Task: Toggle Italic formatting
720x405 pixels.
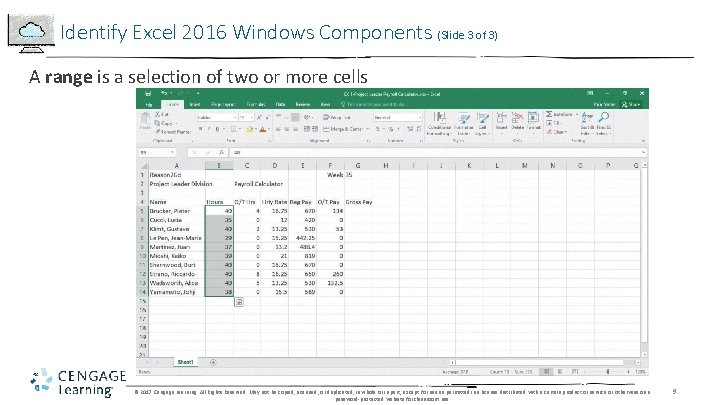Action: [209, 129]
